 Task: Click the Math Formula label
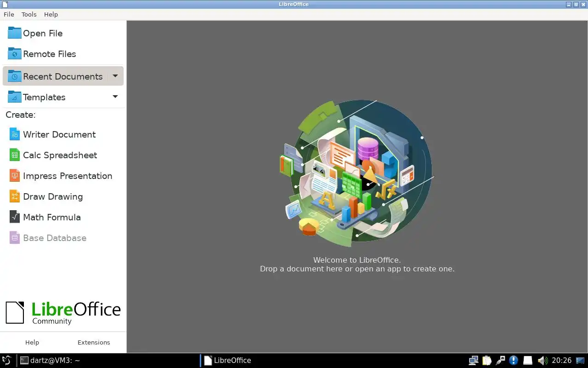[x=52, y=217]
